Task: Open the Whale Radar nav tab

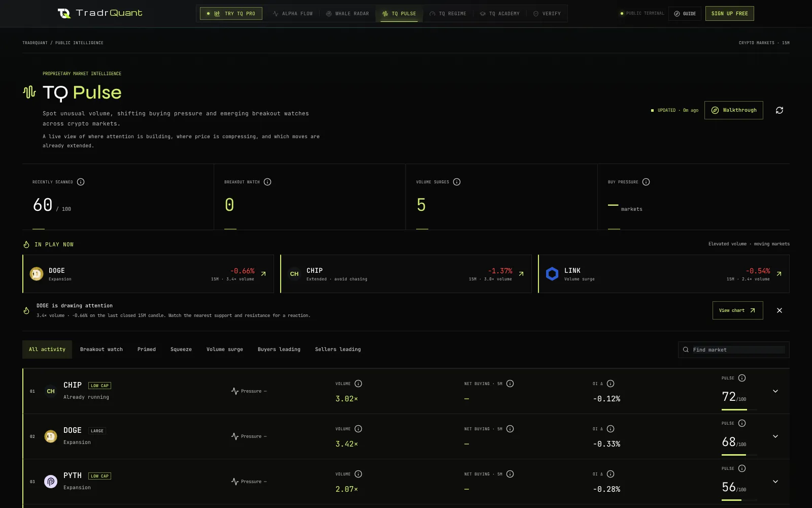Action: click(x=348, y=14)
